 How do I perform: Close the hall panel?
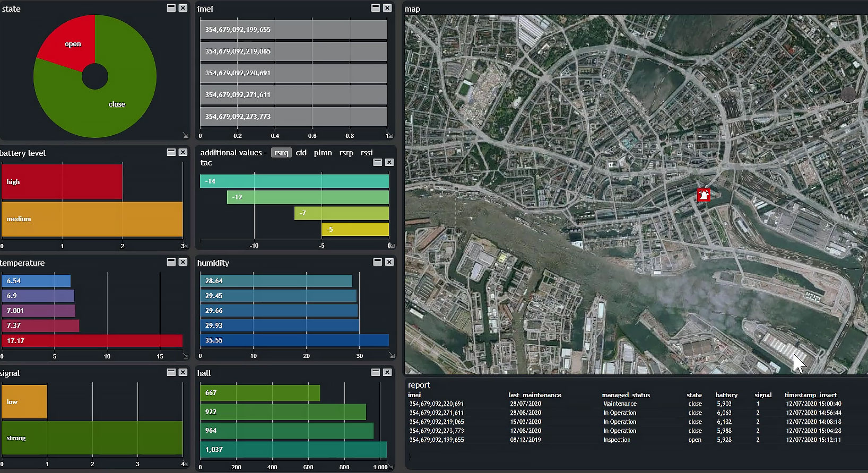[387, 372]
